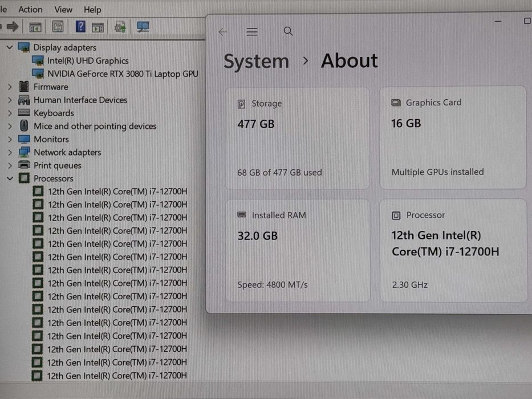Click the Storage card icon

241,104
